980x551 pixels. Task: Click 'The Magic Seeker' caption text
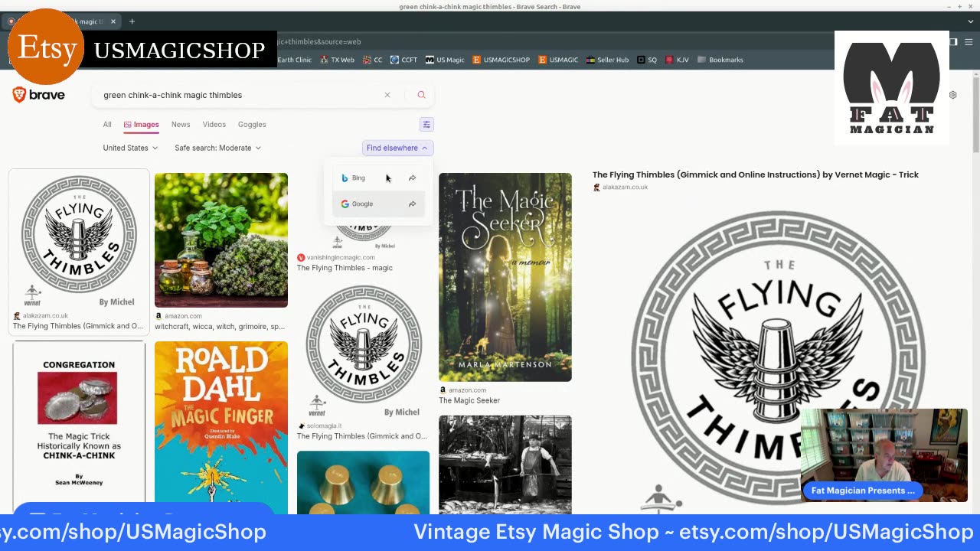tap(469, 400)
